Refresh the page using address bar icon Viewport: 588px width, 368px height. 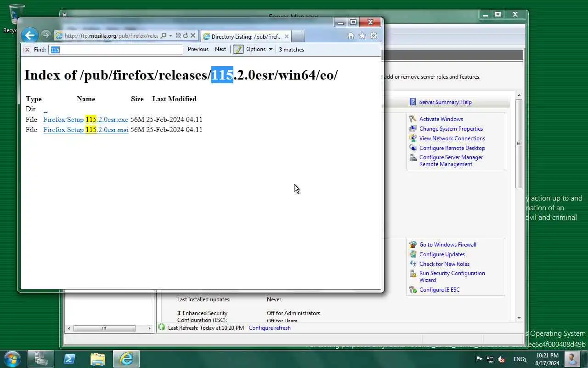(x=186, y=35)
